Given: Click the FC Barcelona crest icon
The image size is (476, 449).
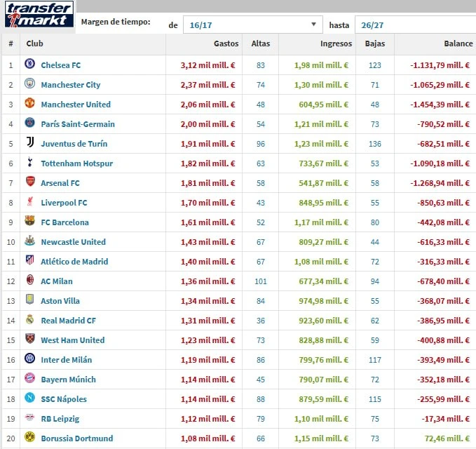Looking at the screenshot, I should click(x=29, y=221).
